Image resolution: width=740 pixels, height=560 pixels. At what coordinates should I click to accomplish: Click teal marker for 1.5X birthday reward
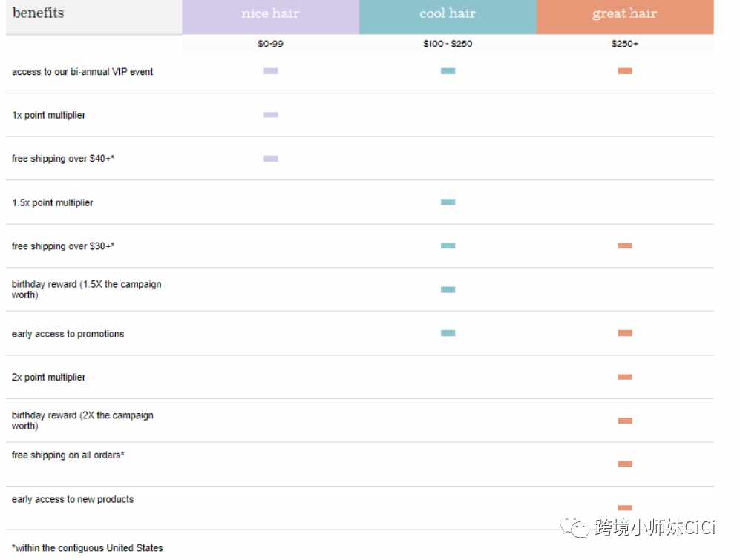(448, 290)
